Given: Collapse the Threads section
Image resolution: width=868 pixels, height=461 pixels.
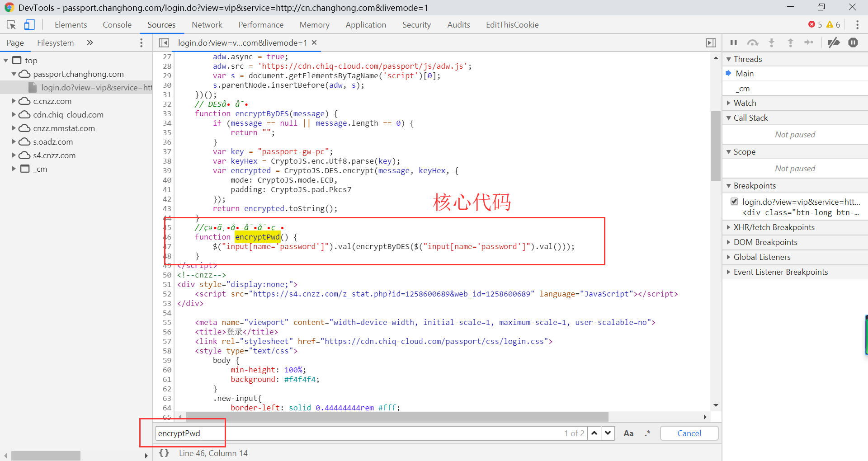Looking at the screenshot, I should click(795, 59).
